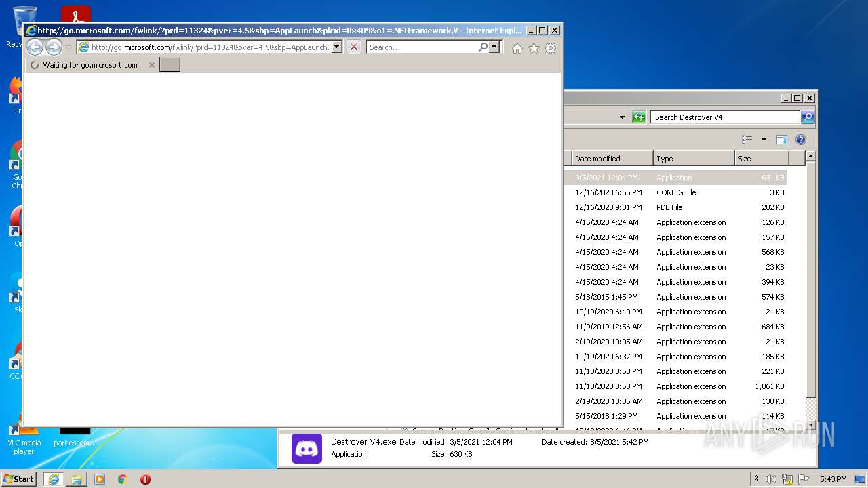The width and height of the screenshot is (868, 488).
Task: Open the Adobe Reader desktop icon
Action: [75, 14]
